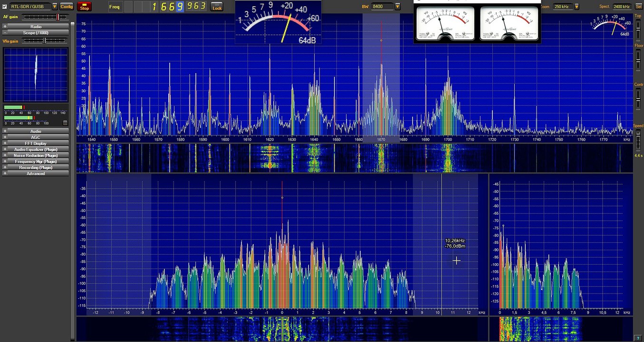Expand the Frequency Mgr (Plugin) panel
Screen dimensions: 644x342
[x=36, y=161]
